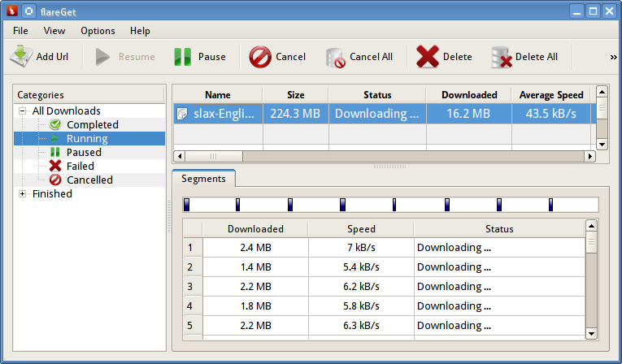This screenshot has width=622, height=364.
Task: Expand the Finished tree node
Action: coord(23,193)
